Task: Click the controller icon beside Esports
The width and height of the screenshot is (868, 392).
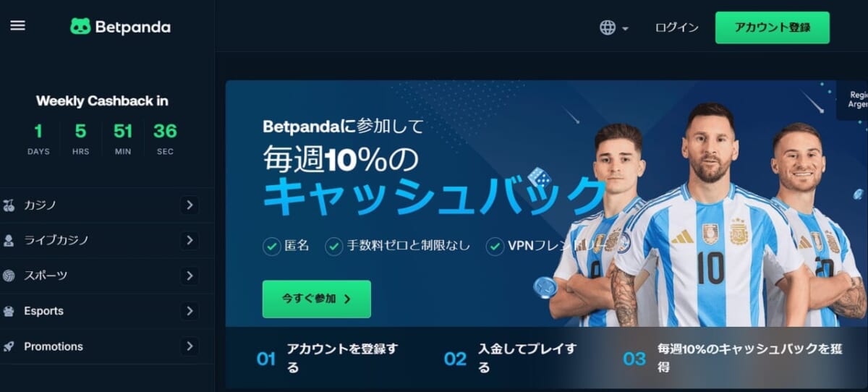Action: click(x=9, y=311)
